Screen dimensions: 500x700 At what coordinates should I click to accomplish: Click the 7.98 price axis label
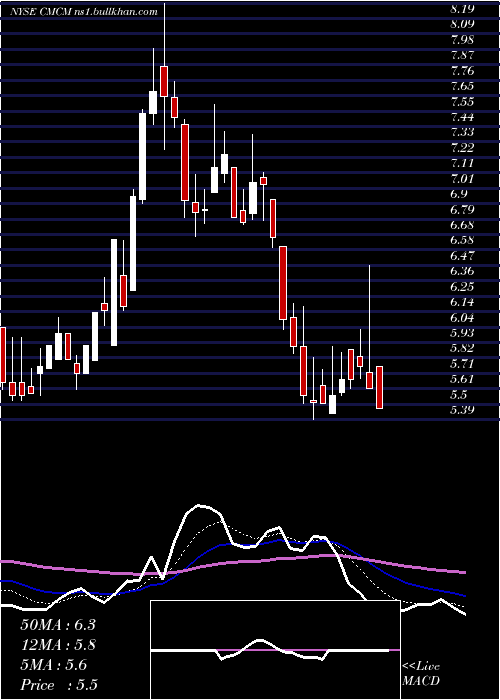(462, 39)
